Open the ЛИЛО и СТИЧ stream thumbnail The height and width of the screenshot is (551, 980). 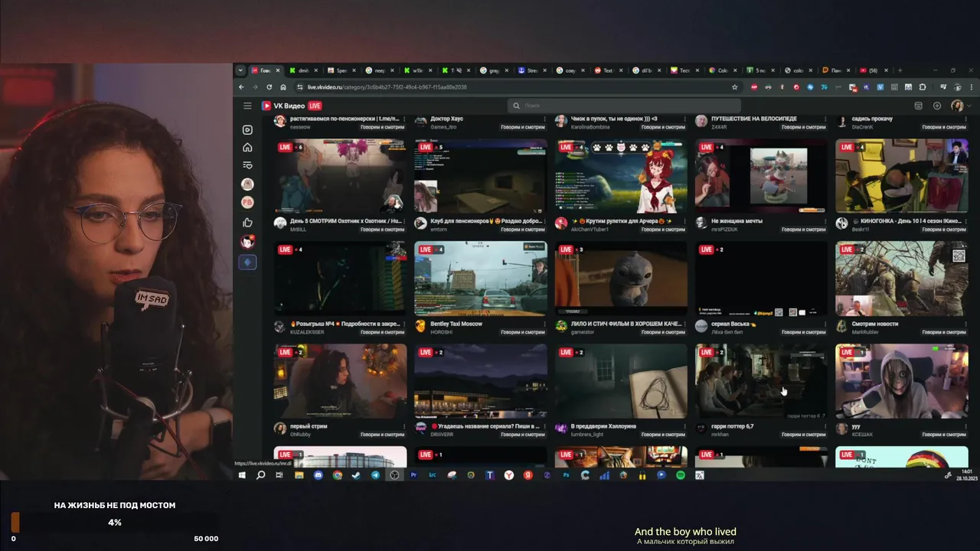pos(621,278)
